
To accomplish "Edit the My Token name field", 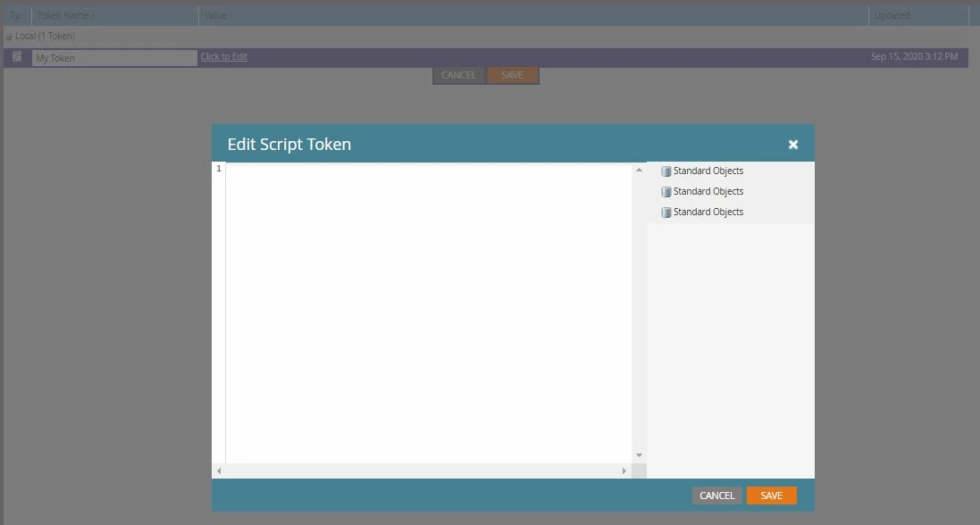I will pyautogui.click(x=114, y=58).
